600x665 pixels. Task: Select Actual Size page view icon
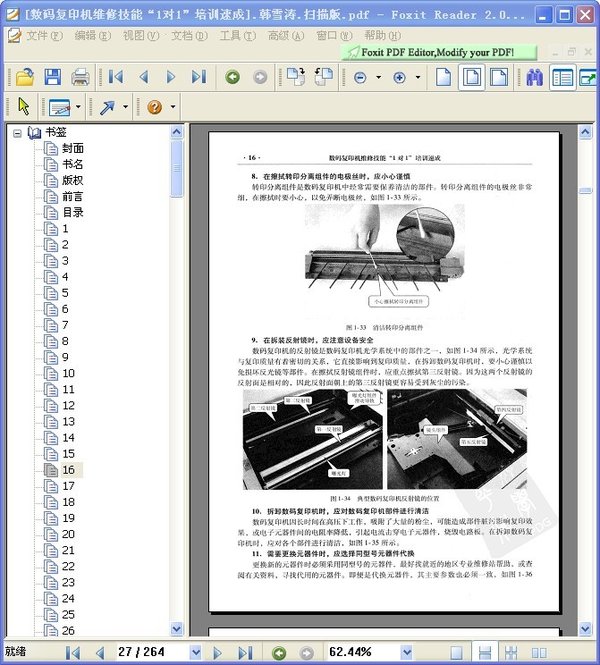pos(443,77)
